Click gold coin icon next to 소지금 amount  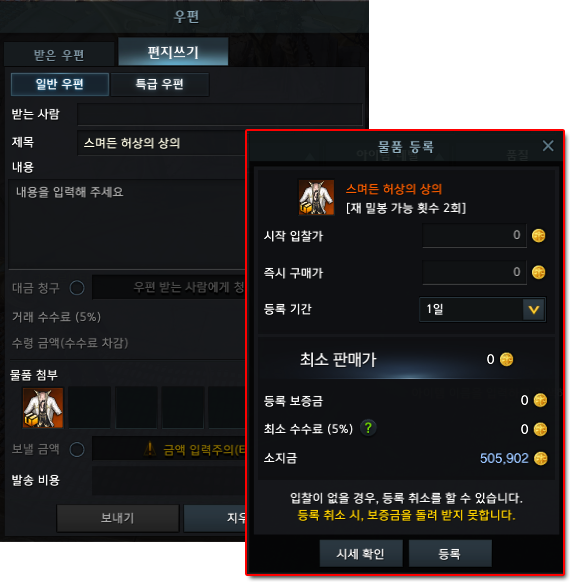(540, 459)
